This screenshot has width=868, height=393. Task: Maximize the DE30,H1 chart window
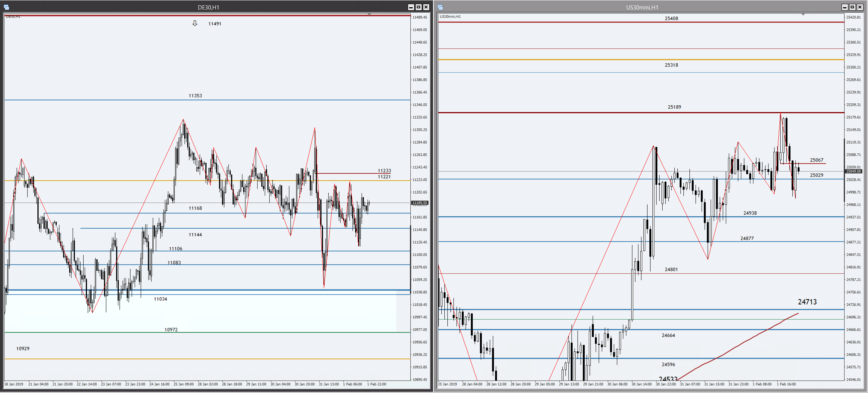[418, 7]
